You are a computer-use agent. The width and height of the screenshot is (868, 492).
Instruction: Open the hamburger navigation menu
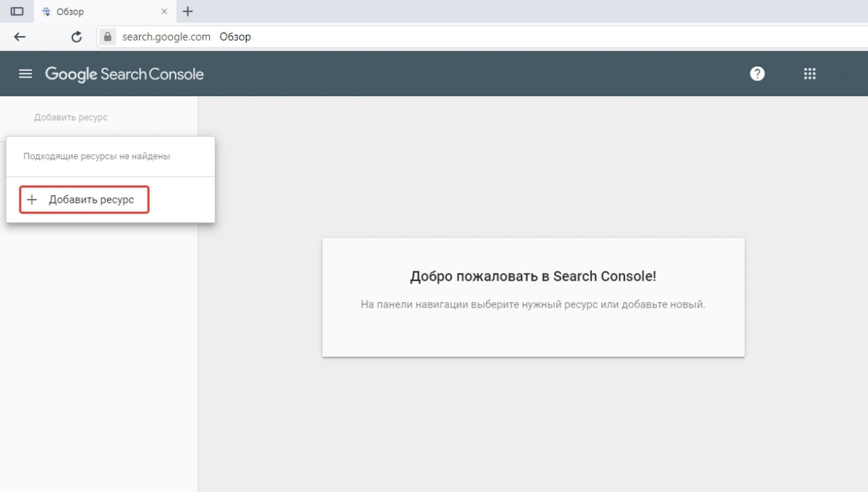coord(26,74)
